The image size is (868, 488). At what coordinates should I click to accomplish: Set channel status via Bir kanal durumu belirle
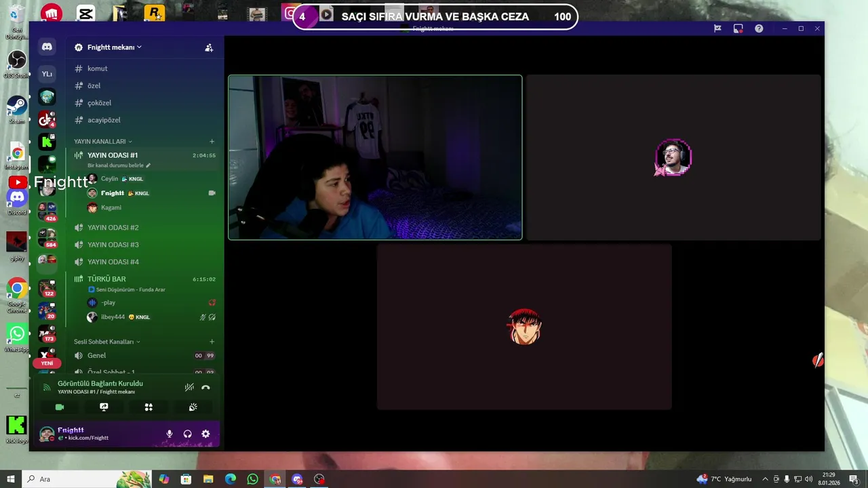(119, 165)
